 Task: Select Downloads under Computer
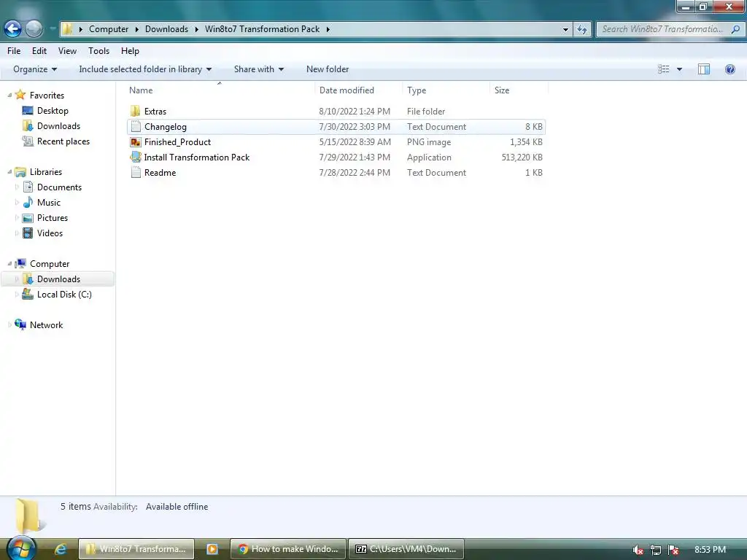[58, 279]
